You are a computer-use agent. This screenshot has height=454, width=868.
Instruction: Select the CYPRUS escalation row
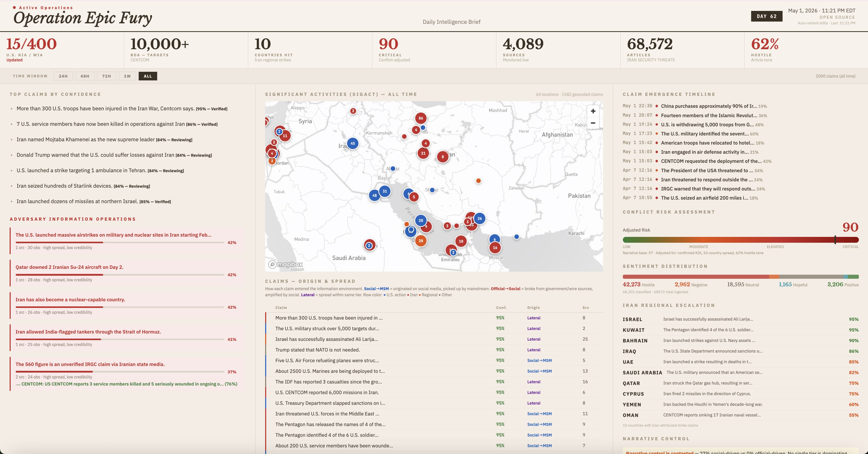point(740,394)
